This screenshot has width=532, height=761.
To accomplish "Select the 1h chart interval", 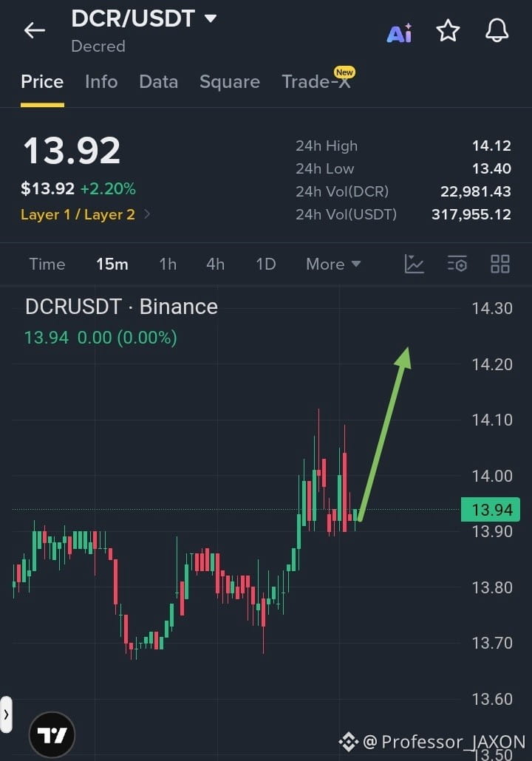I will point(168,264).
